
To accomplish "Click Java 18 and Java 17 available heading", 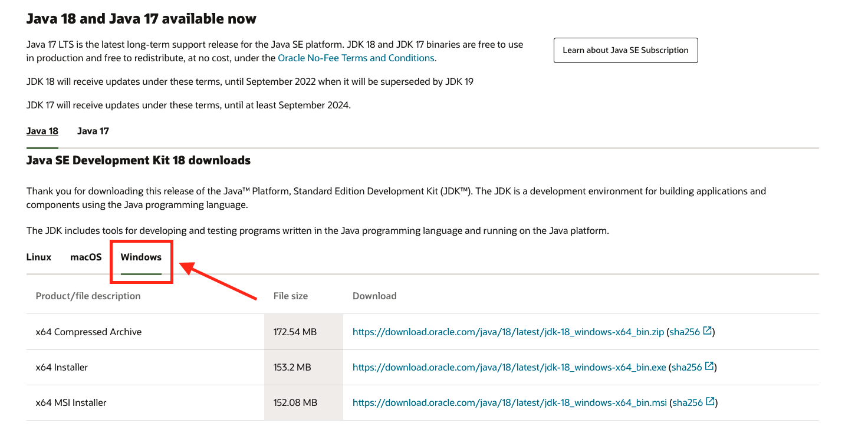I will tap(142, 19).
